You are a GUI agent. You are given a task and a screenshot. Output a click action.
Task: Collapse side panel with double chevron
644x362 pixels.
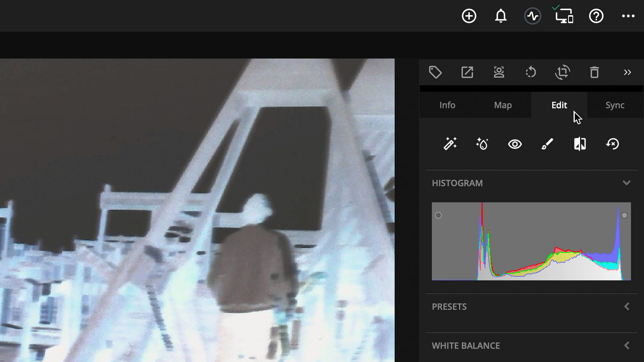(627, 72)
